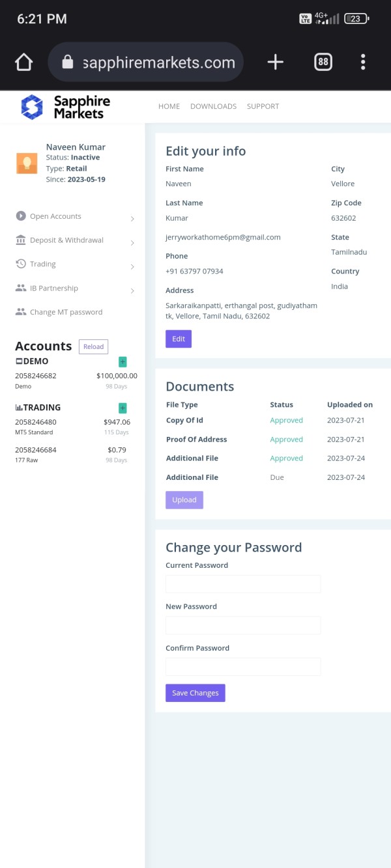Click the Deposit & Withdrawal bank icon

[x=21, y=240]
